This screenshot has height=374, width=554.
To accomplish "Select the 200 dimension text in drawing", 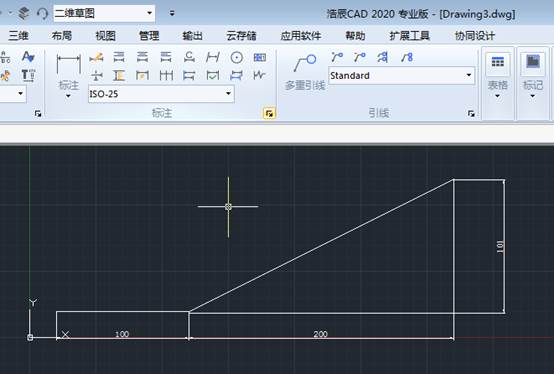I will (x=320, y=334).
